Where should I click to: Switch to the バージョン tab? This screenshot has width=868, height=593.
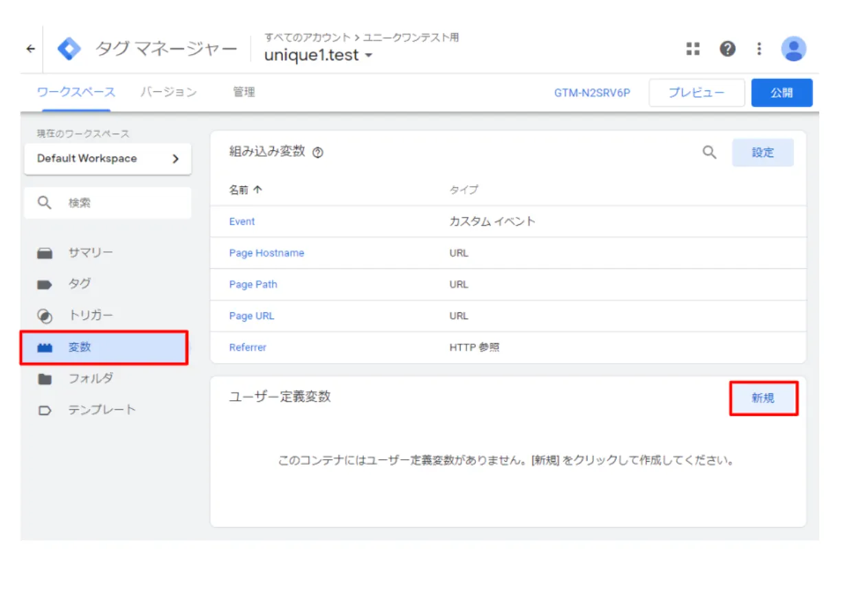(168, 92)
